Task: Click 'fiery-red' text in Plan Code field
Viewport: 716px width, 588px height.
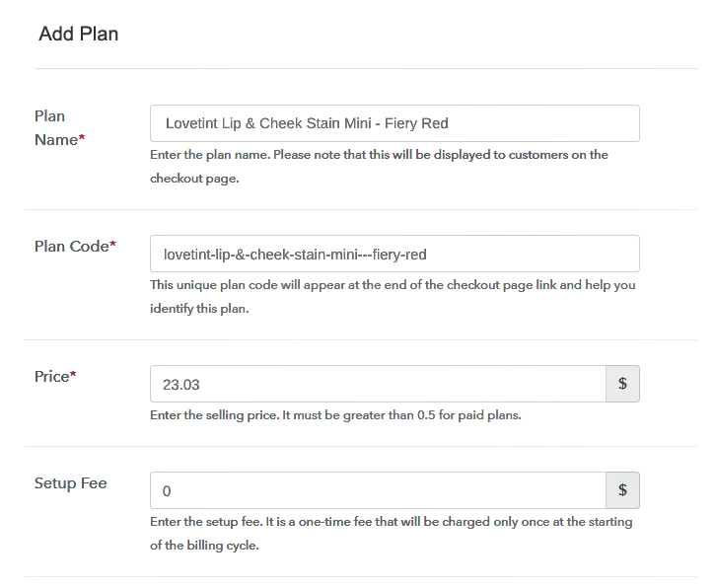Action: (x=399, y=255)
